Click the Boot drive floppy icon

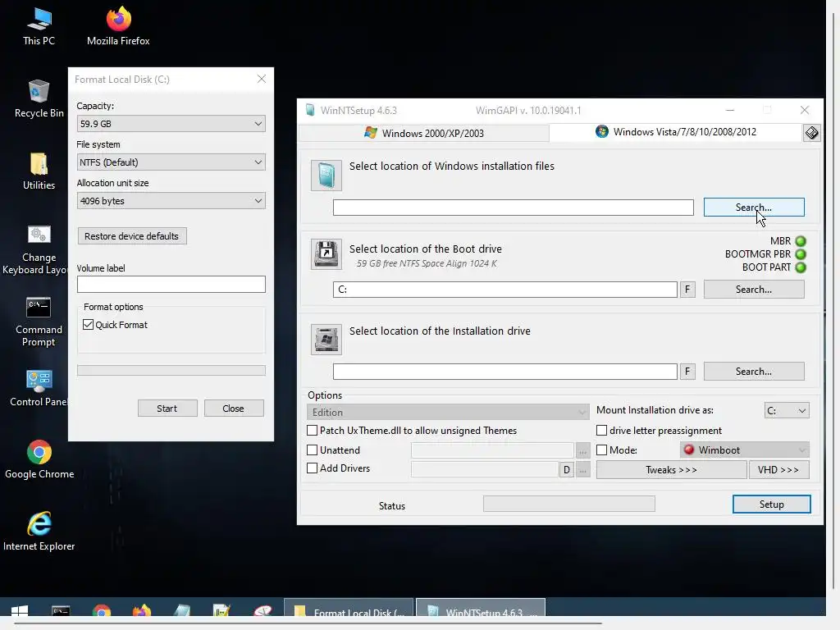coord(326,254)
